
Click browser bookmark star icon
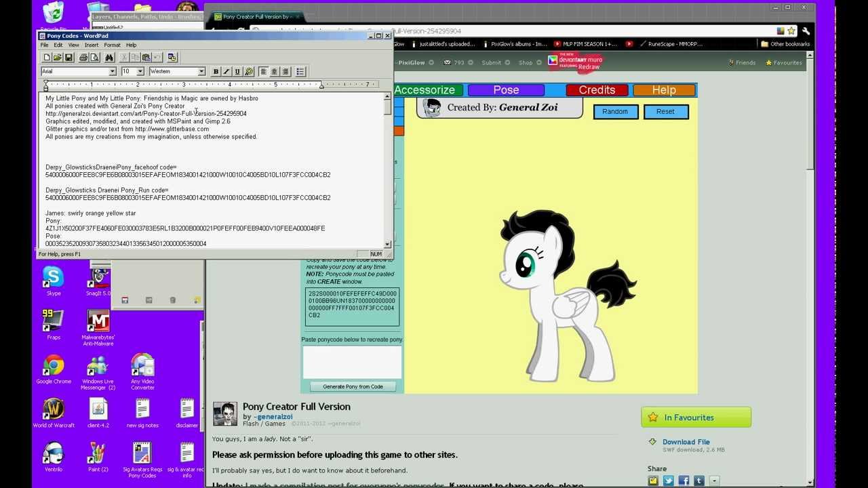point(791,30)
